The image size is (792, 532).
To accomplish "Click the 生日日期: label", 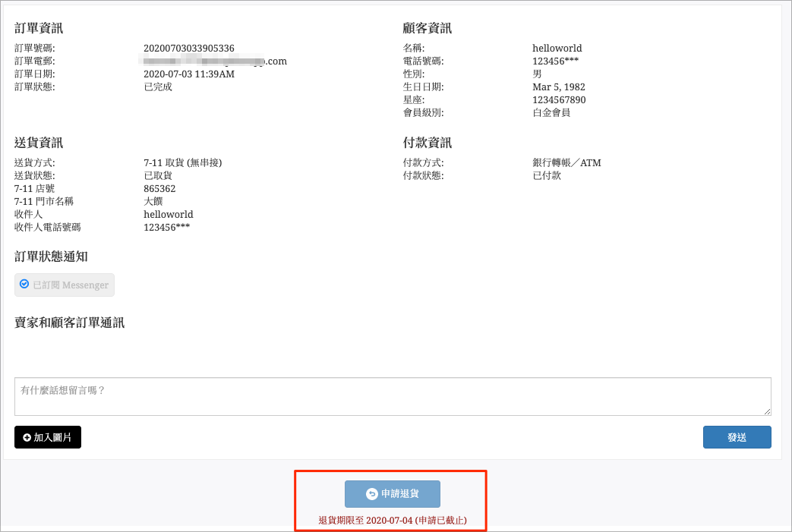I will 423,87.
